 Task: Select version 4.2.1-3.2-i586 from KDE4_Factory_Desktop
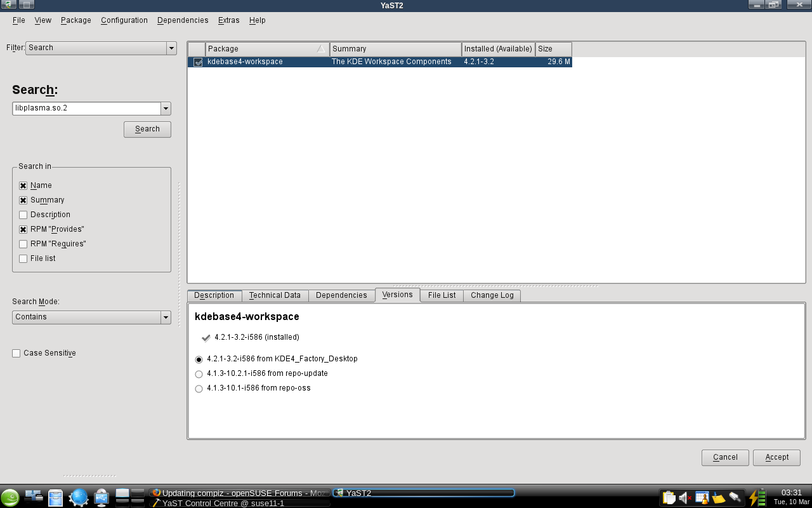[199, 359]
